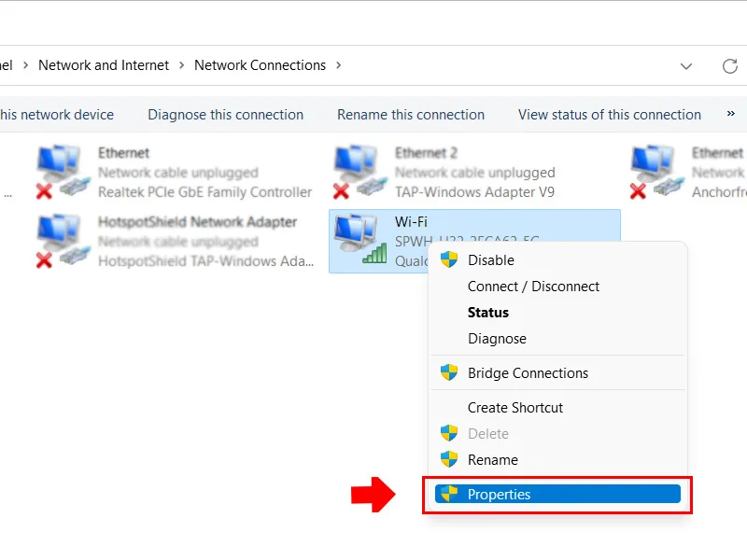Select the Ethernet 2 TAP-Windows adapter icon
747x560 pixels.
(x=359, y=172)
